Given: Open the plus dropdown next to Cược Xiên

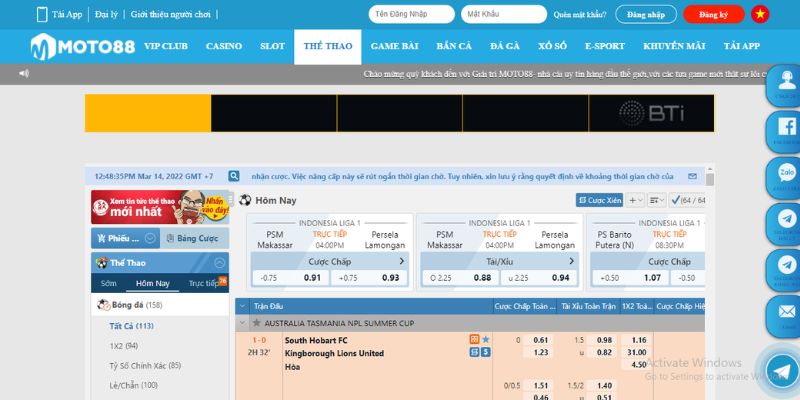Looking at the screenshot, I should click(x=635, y=201).
